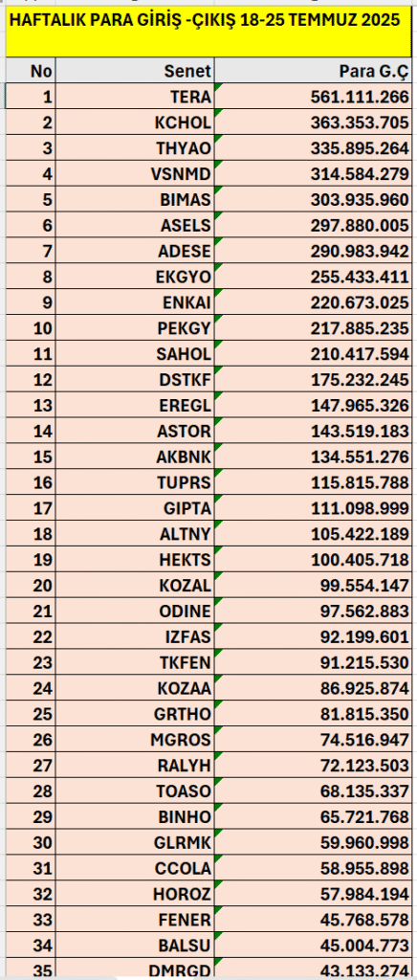Click the value 314.584.279 for VSNMD
The height and width of the screenshot is (980, 417).
314,173
